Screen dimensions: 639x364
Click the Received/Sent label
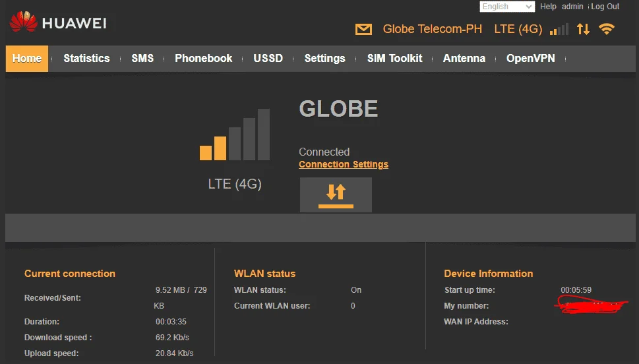(x=53, y=298)
